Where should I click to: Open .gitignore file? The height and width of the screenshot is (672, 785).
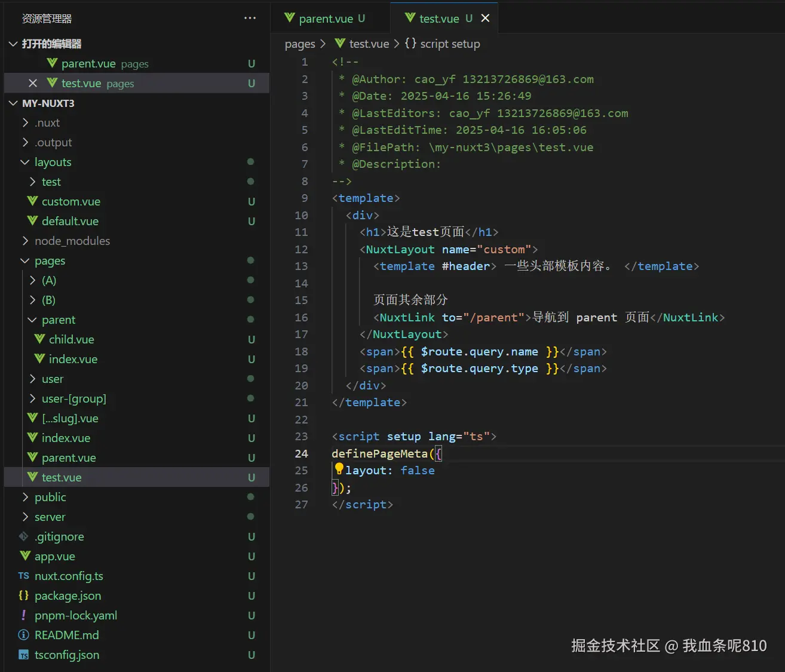pyautogui.click(x=137, y=536)
